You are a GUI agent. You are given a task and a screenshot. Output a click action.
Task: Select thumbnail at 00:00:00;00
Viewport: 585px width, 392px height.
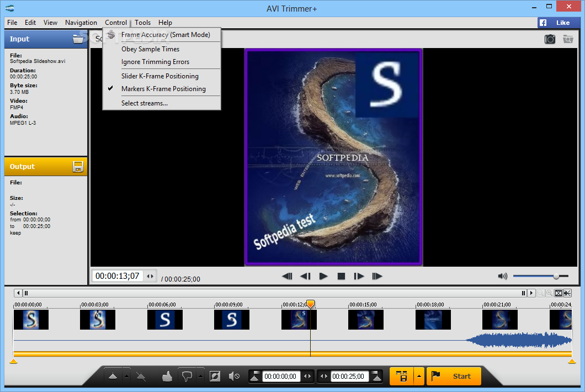coord(31,320)
